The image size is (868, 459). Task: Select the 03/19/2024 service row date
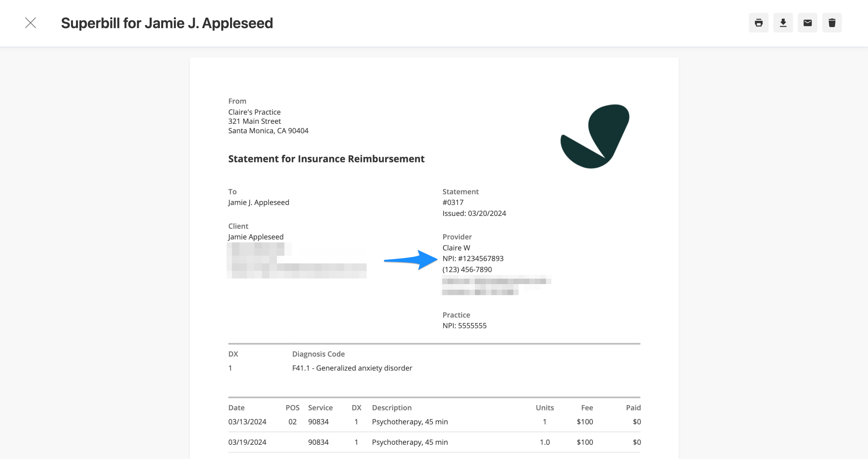click(247, 442)
